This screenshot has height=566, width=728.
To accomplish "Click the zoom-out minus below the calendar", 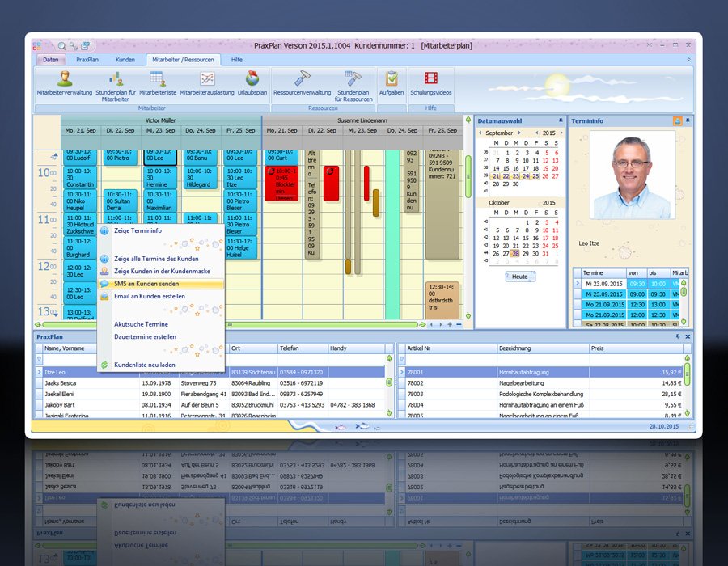I will tap(459, 325).
